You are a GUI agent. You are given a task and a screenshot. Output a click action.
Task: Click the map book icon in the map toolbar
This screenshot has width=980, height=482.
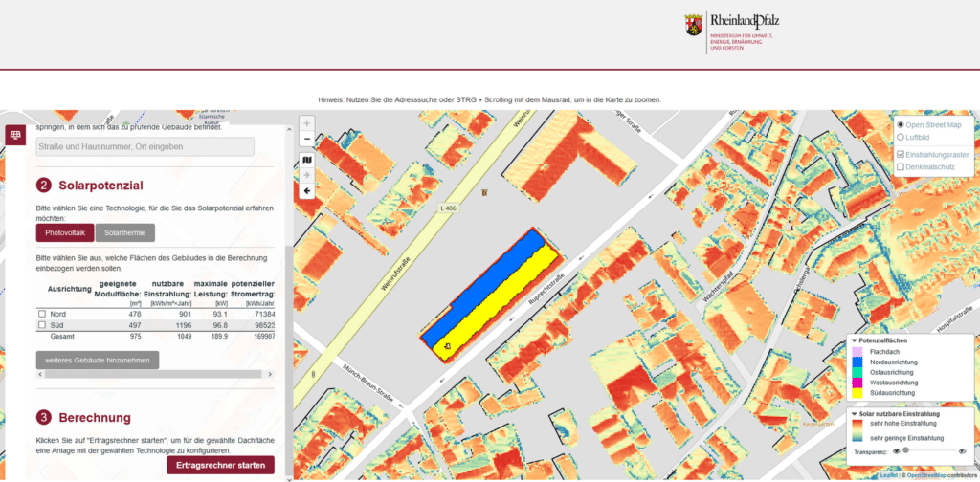point(307,160)
